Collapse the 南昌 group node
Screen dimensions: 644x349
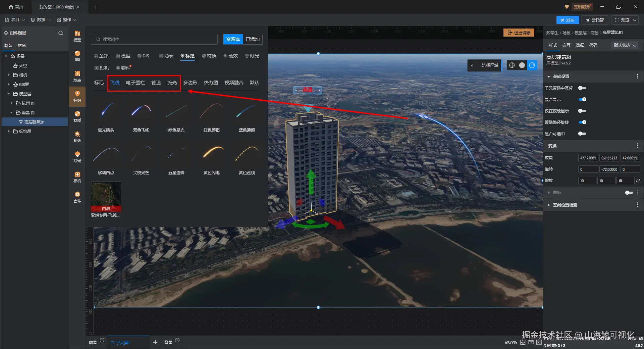pos(11,113)
